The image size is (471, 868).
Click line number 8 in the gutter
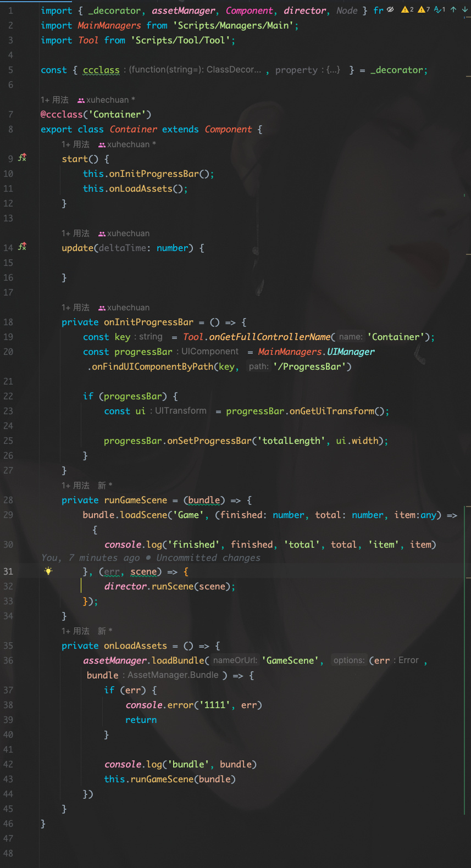pos(10,129)
